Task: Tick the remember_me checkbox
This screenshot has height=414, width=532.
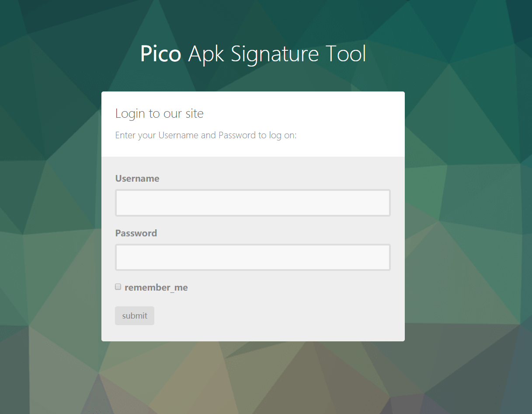Action: pyautogui.click(x=118, y=287)
